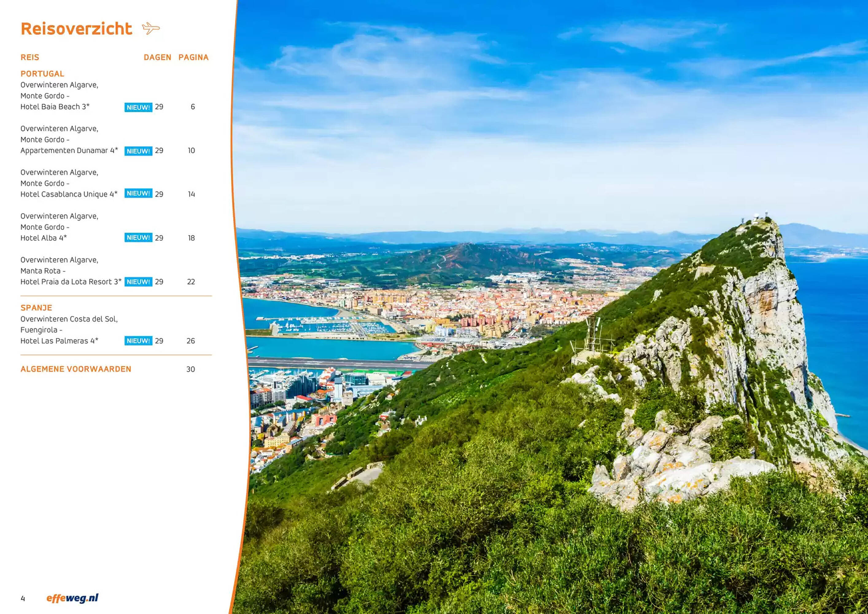Click the NIEUW! badge for Hotel Baia Beach

pyautogui.click(x=138, y=107)
